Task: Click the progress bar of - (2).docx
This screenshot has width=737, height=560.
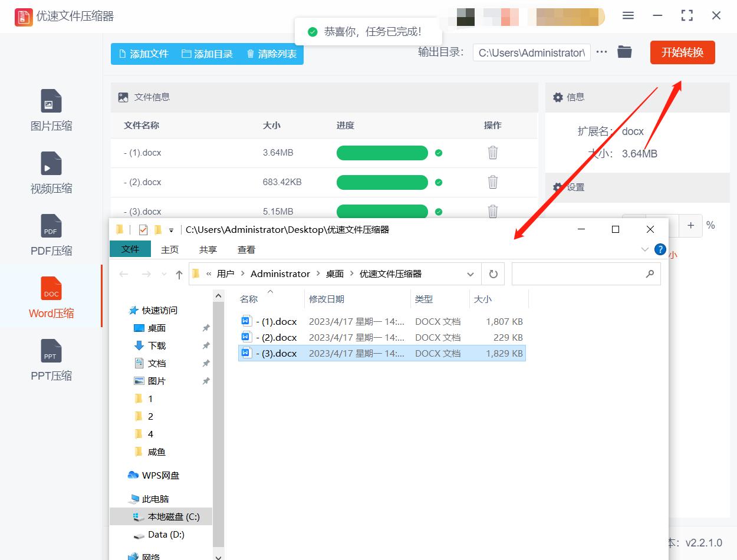Action: (382, 182)
